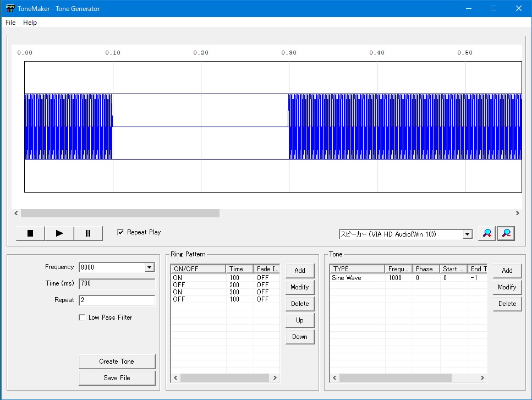Click the TYPE column header in Tone list

358,269
